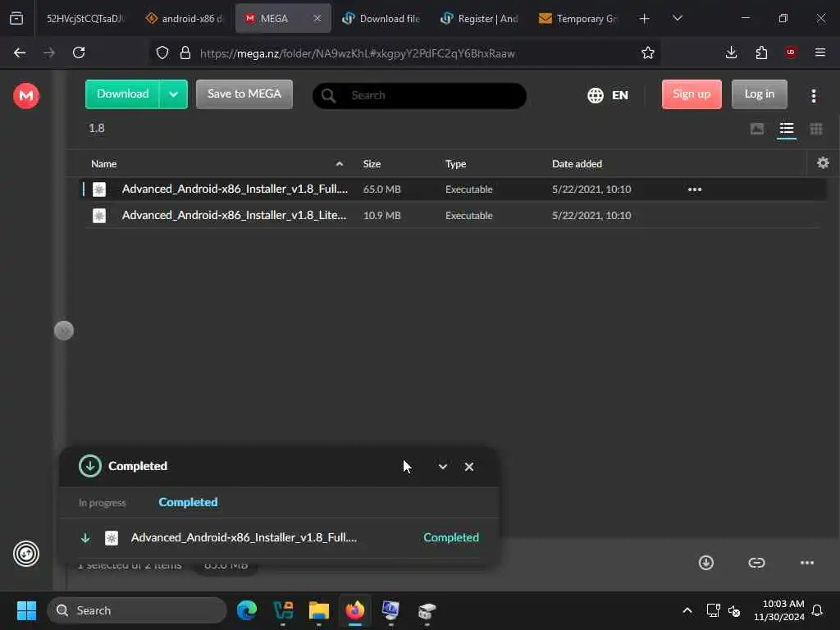The height and width of the screenshot is (630, 840).
Task: Sort by Type column header
Action: point(455,164)
